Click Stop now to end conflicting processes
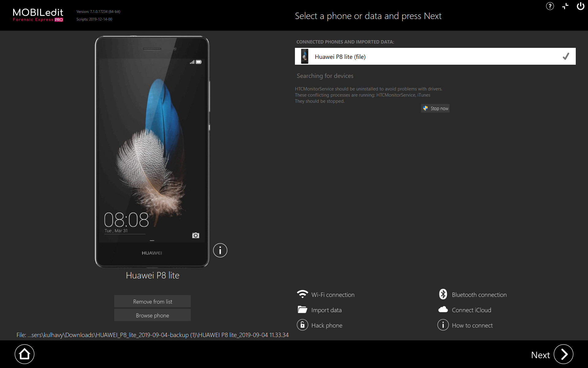Viewport: 588px width, 368px height. point(435,108)
